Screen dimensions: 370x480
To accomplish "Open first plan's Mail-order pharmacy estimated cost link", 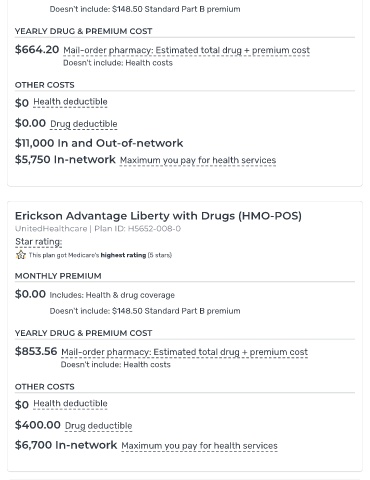I will pyautogui.click(x=186, y=50).
